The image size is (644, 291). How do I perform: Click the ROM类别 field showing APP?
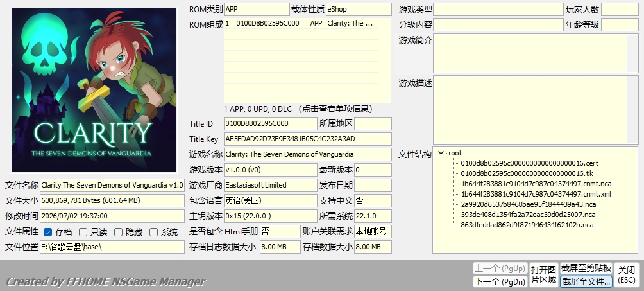[x=257, y=9]
